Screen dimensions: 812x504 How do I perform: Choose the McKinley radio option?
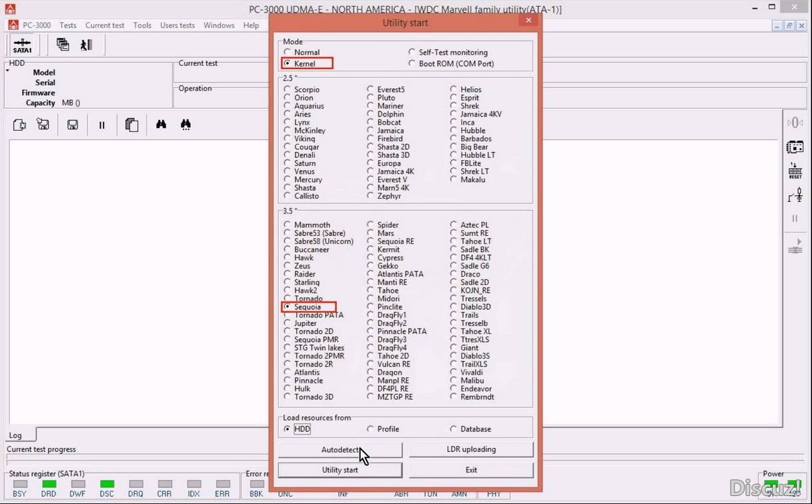[288, 131]
